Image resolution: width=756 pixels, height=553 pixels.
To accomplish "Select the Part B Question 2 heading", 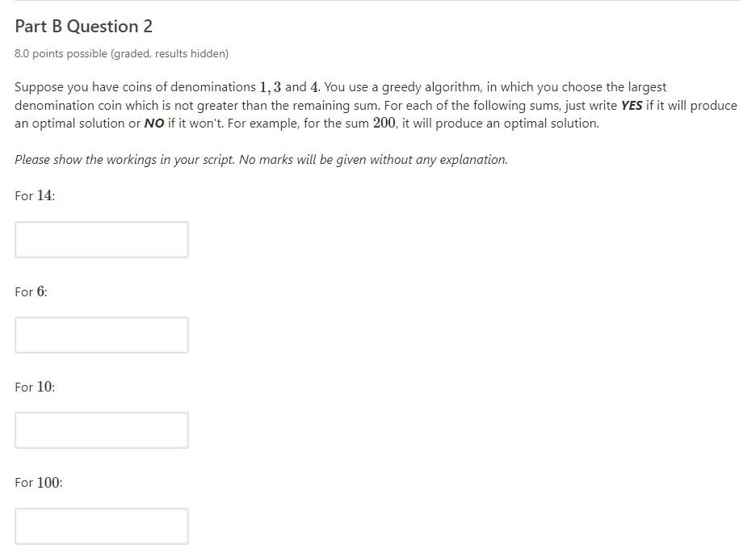I will click(83, 26).
